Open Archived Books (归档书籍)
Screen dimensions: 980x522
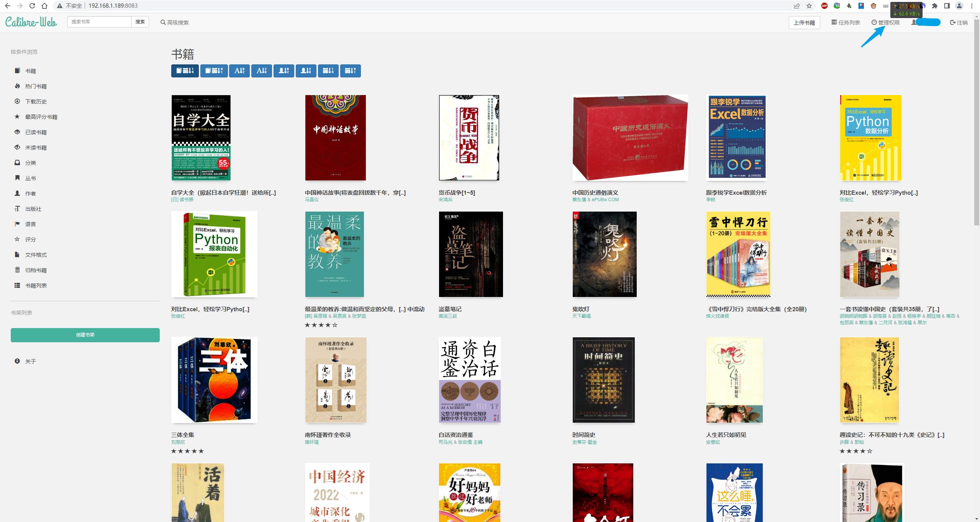pos(36,270)
